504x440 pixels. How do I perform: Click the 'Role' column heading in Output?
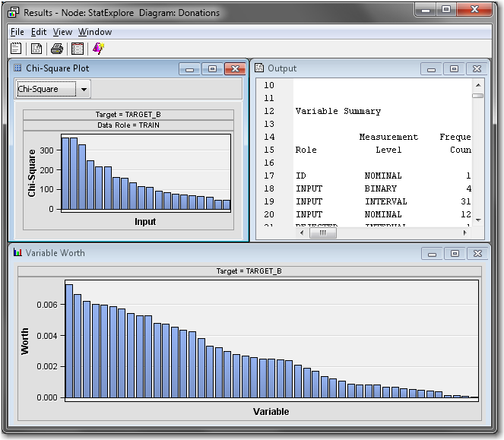(306, 150)
